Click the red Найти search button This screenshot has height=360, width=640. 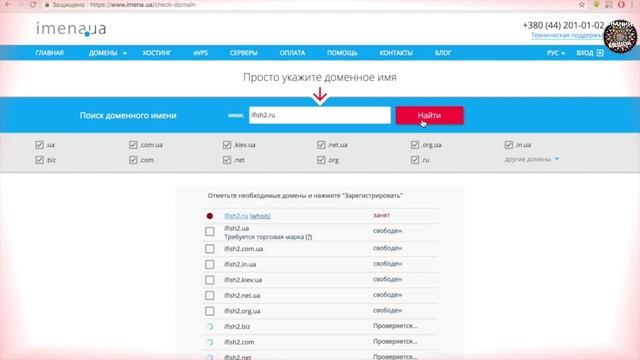pos(429,116)
